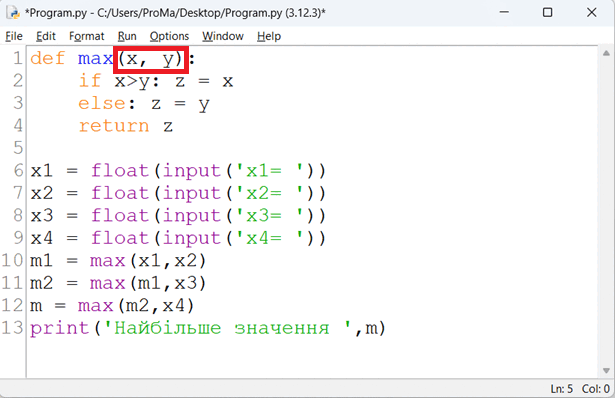Screen dimensions: 615x398
Task: Click variable 'x3' on line 8
Action: 42,216
